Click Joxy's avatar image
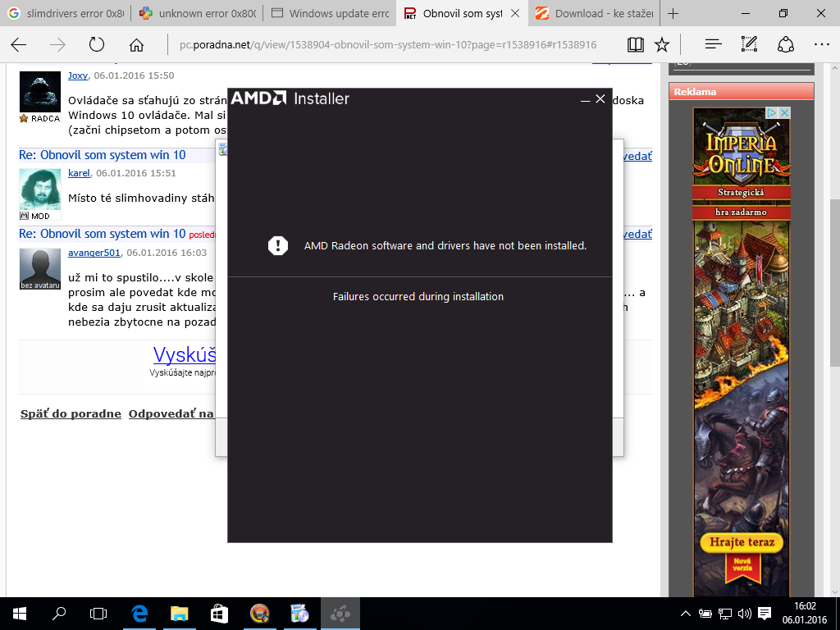 [40, 92]
